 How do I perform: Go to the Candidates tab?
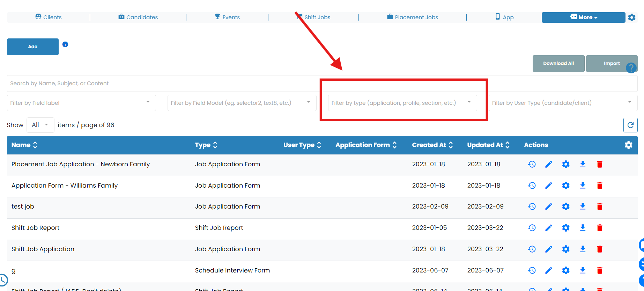pos(138,17)
